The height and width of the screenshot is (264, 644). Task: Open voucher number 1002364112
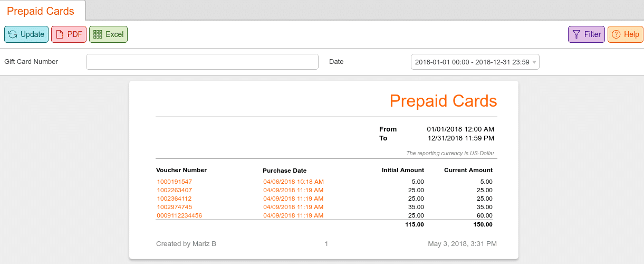174,199
